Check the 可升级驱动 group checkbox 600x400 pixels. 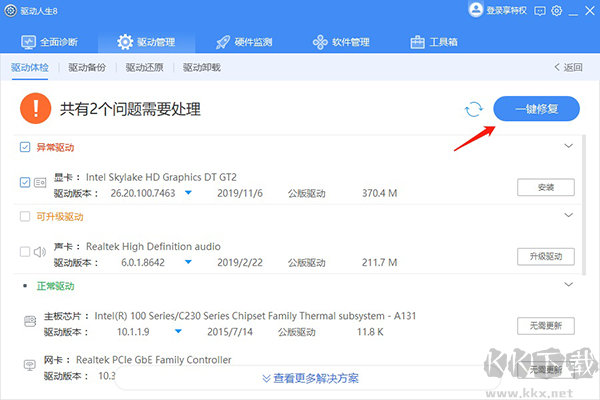point(25,216)
